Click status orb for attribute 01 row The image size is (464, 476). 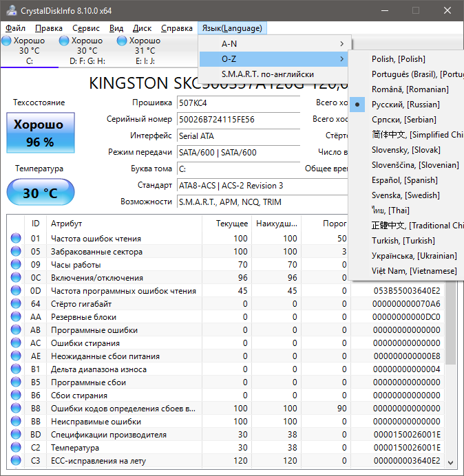(x=16, y=239)
